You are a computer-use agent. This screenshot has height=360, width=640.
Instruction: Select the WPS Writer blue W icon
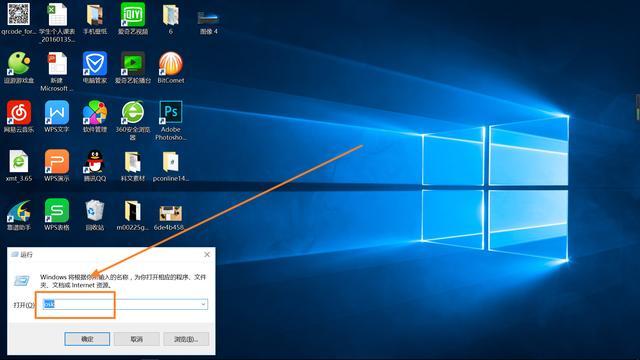[x=57, y=113]
